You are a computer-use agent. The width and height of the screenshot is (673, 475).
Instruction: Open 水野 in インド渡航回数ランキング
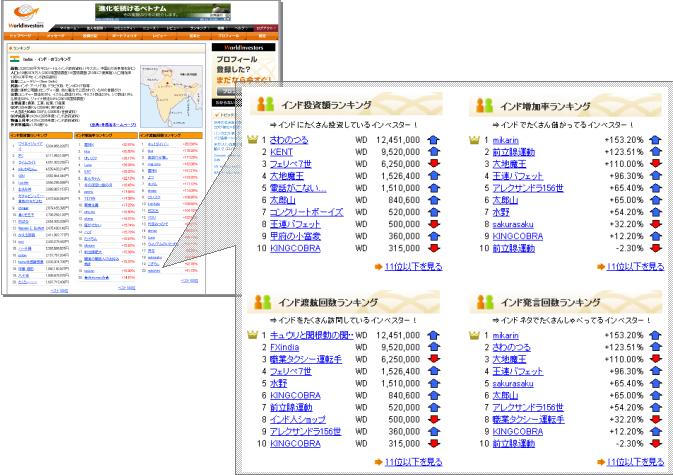[x=279, y=383]
